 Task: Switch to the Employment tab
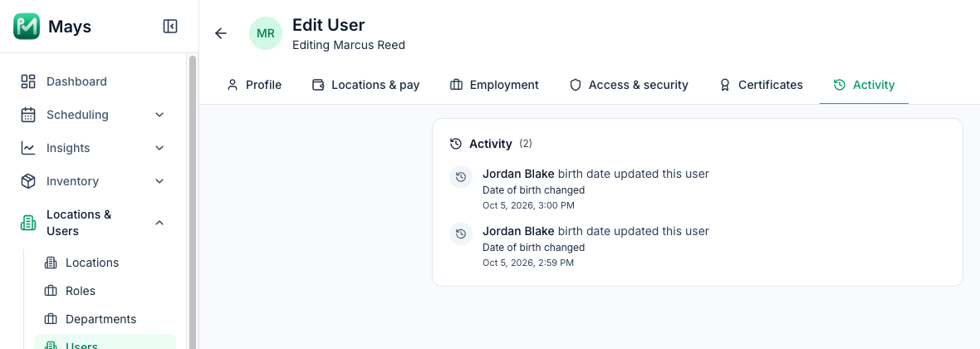(494, 85)
